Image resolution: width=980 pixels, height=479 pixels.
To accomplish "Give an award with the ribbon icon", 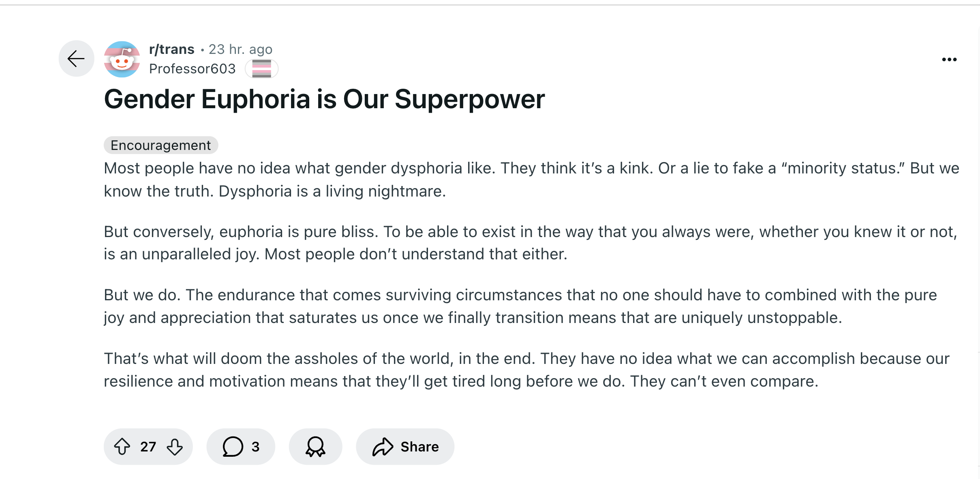I will coord(315,447).
